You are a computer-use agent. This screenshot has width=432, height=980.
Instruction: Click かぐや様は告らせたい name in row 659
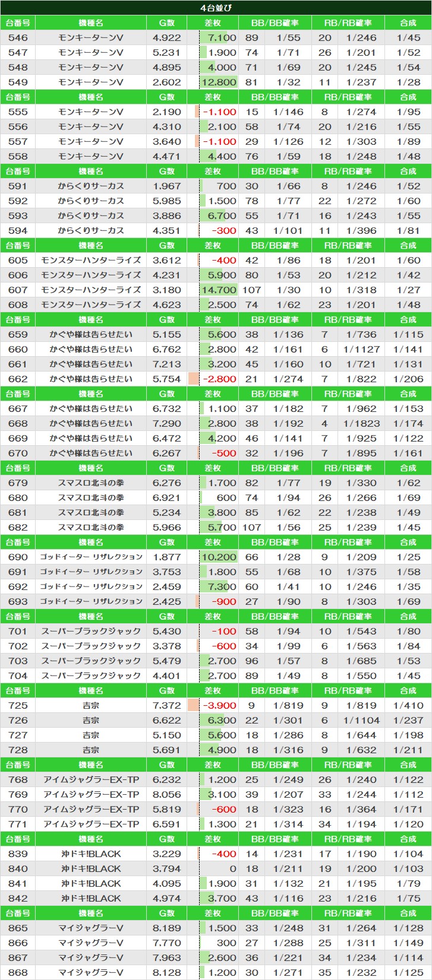point(91,334)
